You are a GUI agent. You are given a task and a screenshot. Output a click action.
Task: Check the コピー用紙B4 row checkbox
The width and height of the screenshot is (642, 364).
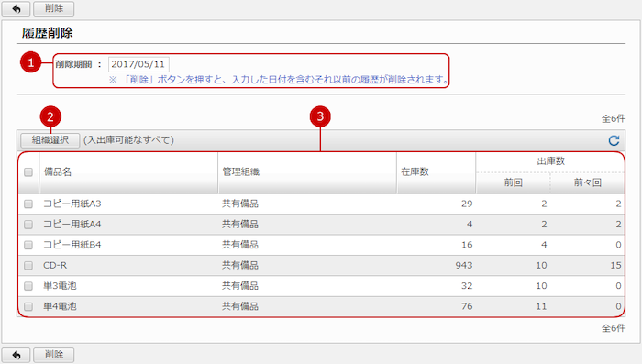(28, 245)
